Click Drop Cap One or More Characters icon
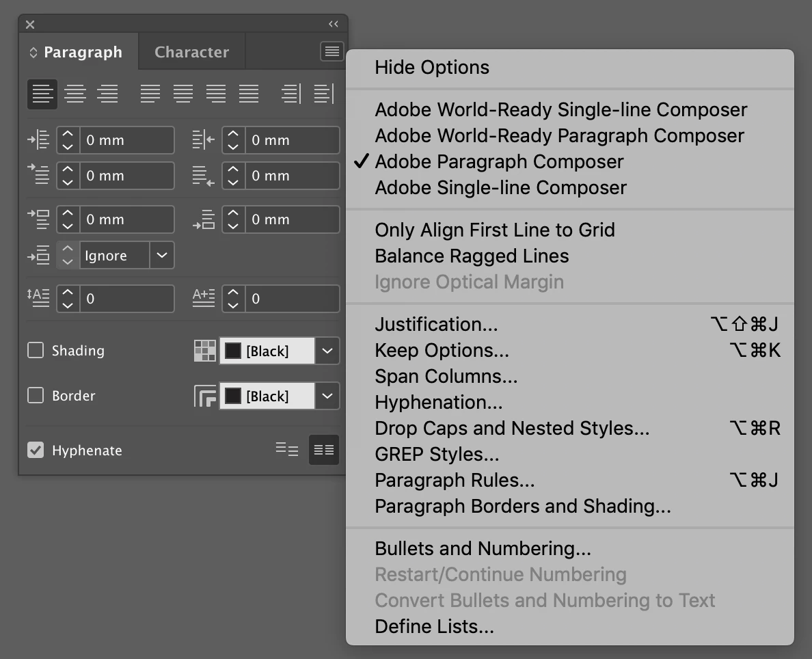 pyautogui.click(x=204, y=298)
